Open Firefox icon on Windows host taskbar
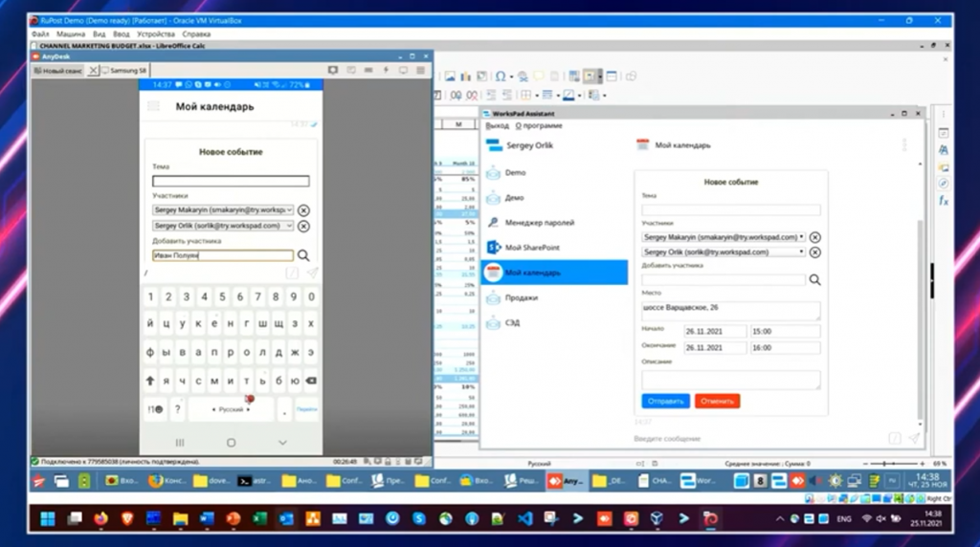The width and height of the screenshot is (980, 547). [100, 518]
